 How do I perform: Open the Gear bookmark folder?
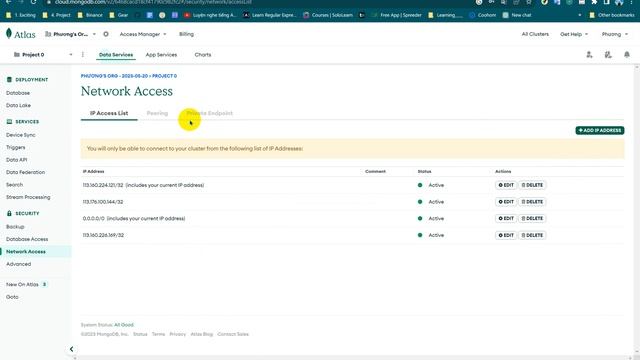[119, 15]
